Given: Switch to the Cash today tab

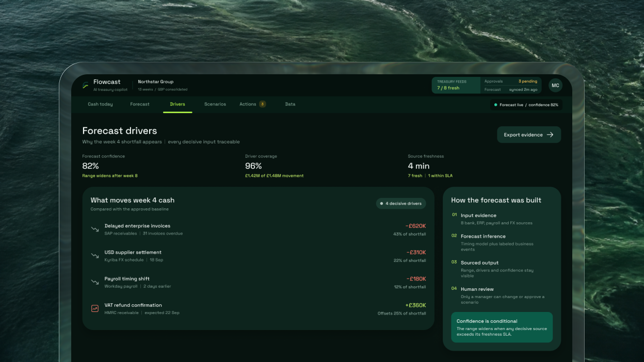Looking at the screenshot, I should tap(100, 104).
